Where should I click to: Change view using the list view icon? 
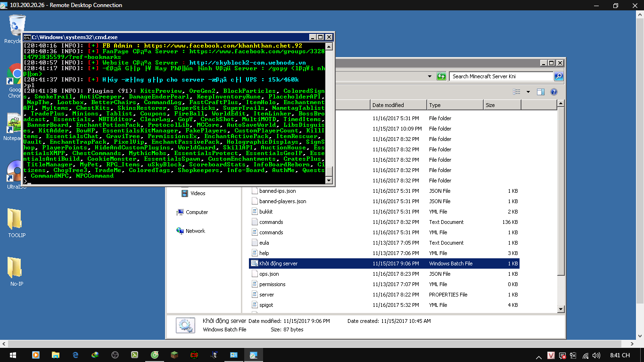(x=517, y=92)
